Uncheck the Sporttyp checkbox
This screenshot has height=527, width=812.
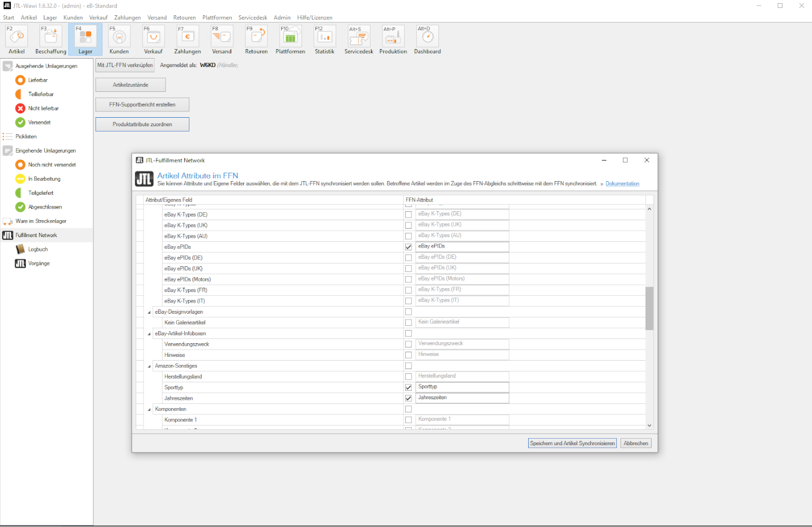(408, 388)
